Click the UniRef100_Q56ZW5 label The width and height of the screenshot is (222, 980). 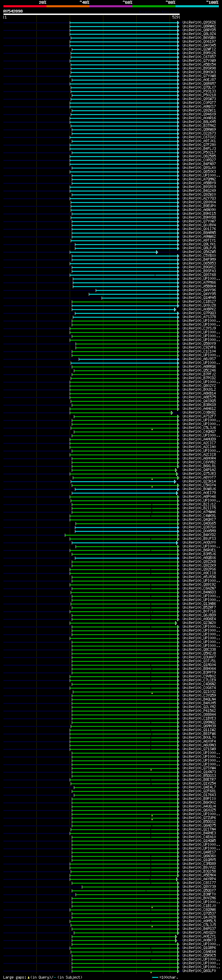tap(199, 252)
